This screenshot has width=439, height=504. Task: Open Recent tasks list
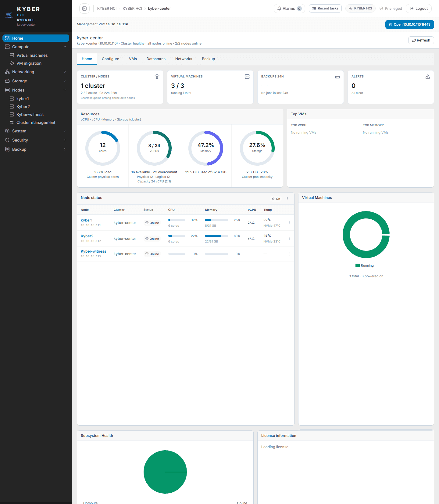325,9
